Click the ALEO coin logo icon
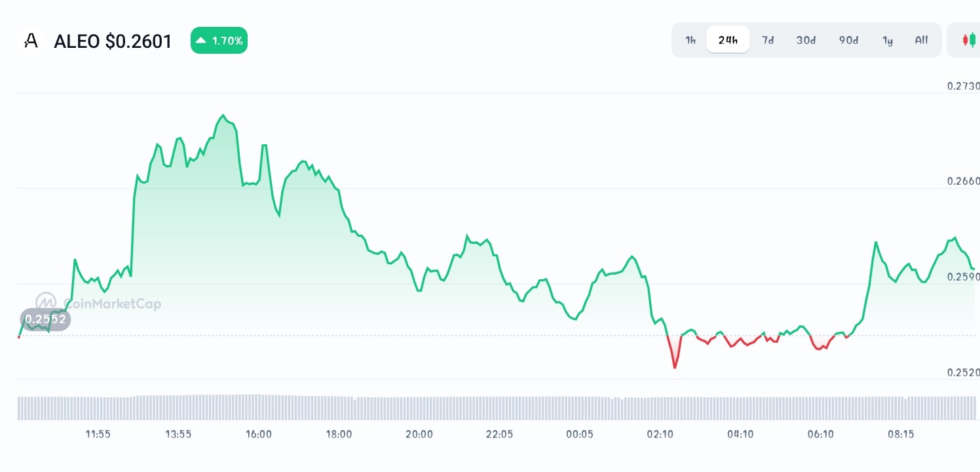The height and width of the screenshot is (472, 980). pos(30,41)
